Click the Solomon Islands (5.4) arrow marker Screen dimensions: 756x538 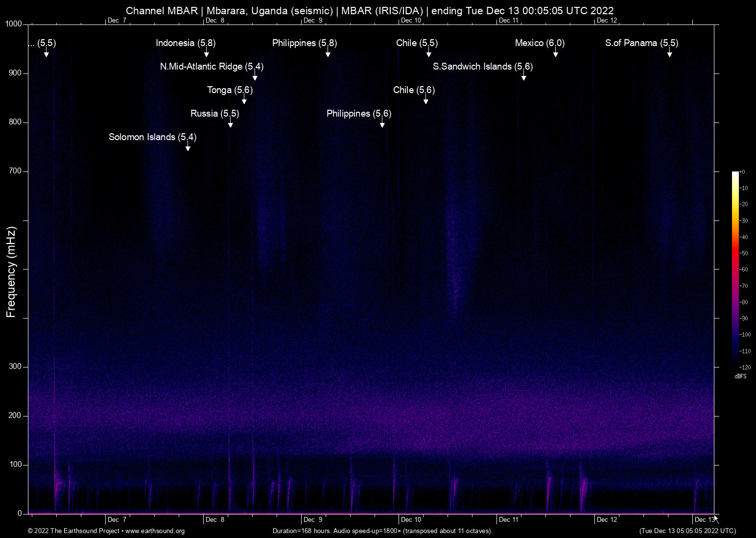[188, 147]
